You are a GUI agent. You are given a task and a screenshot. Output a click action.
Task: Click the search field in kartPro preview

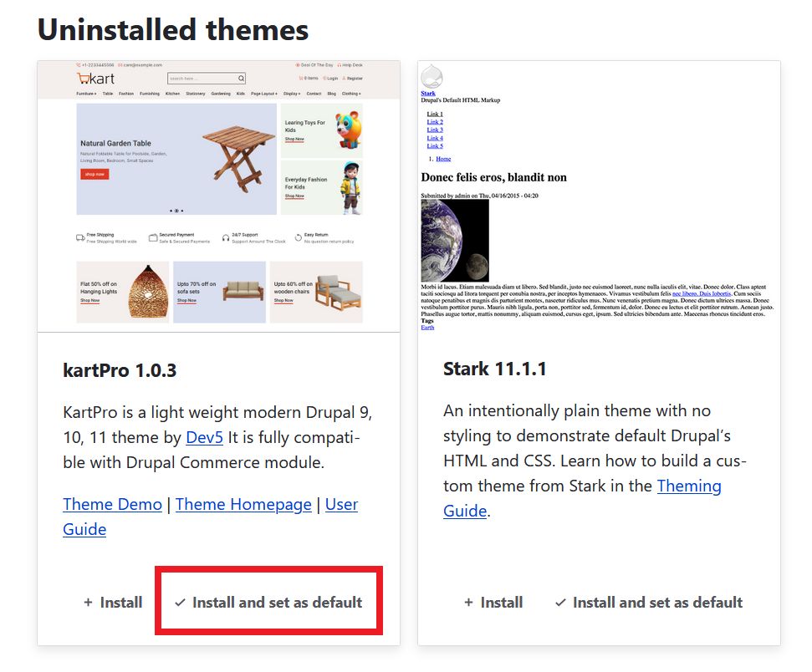[x=201, y=79]
